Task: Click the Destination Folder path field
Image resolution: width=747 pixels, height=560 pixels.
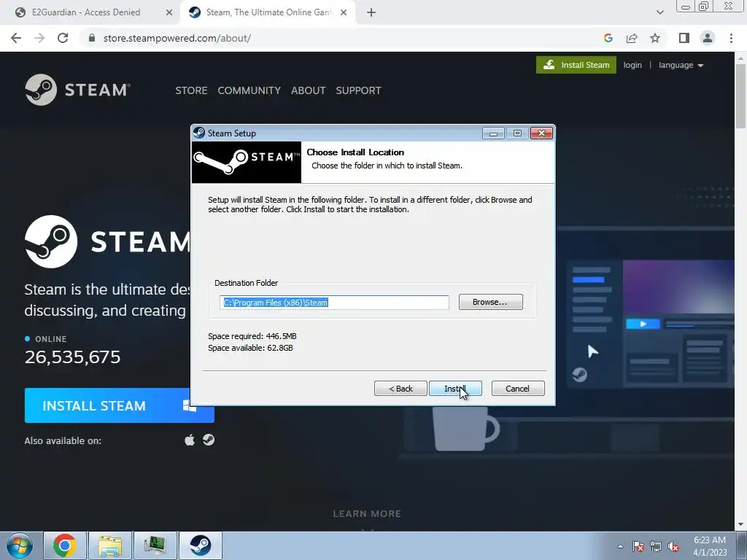Action: (334, 303)
